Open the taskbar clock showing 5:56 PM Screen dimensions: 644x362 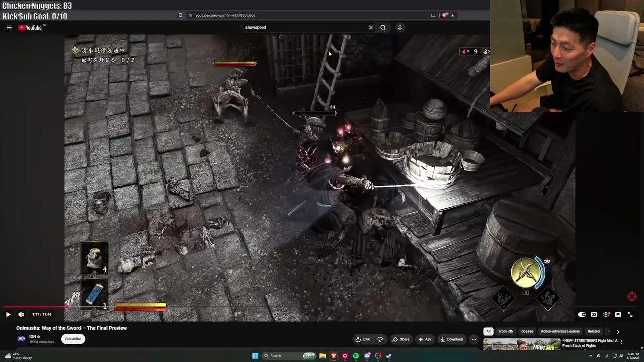pyautogui.click(x=632, y=356)
